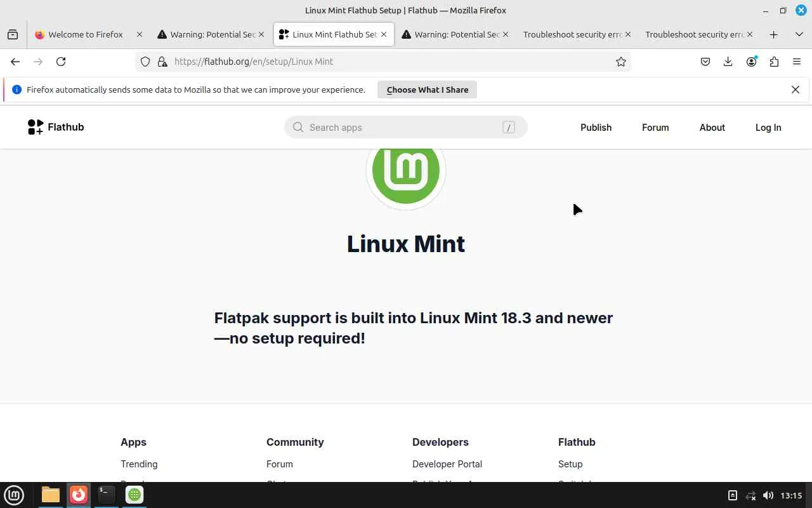Open the Firefox downloads panel
The height and width of the screenshot is (508, 812).
click(x=728, y=62)
